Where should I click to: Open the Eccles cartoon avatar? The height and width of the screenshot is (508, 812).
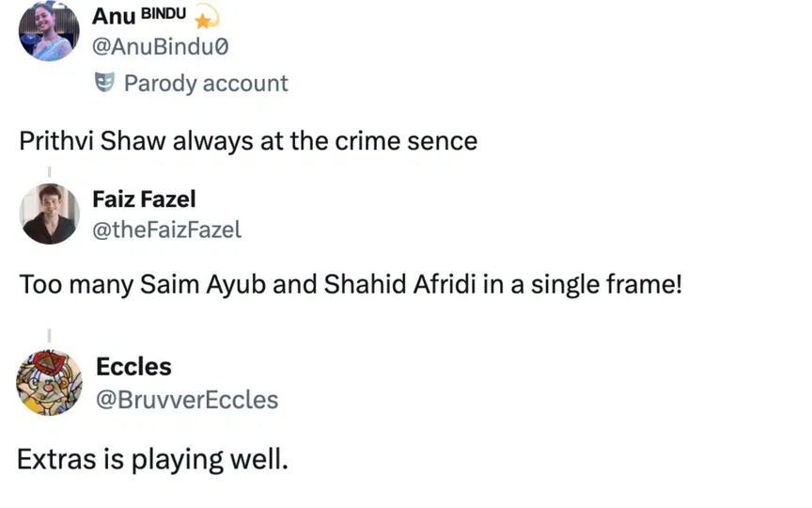coord(49,381)
